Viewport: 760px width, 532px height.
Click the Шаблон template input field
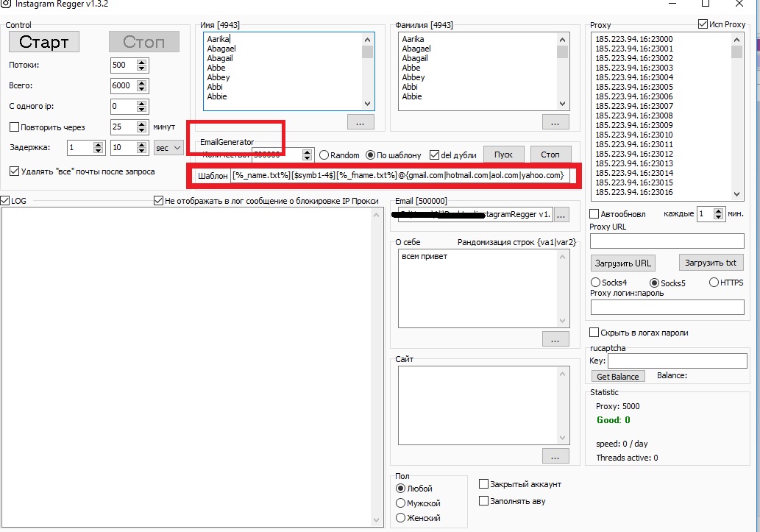point(400,176)
